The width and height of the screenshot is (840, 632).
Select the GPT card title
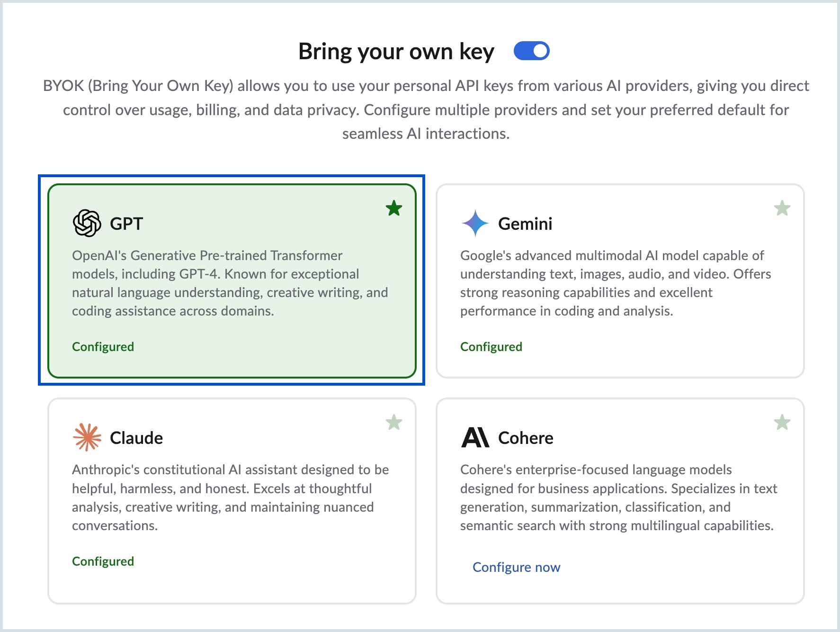click(126, 224)
